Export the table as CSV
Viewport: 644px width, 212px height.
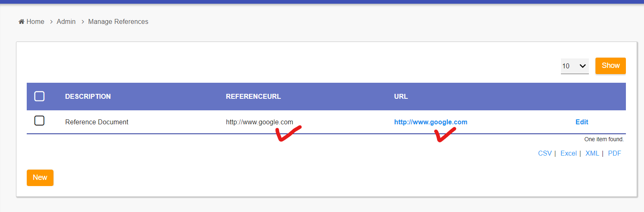(x=545, y=153)
